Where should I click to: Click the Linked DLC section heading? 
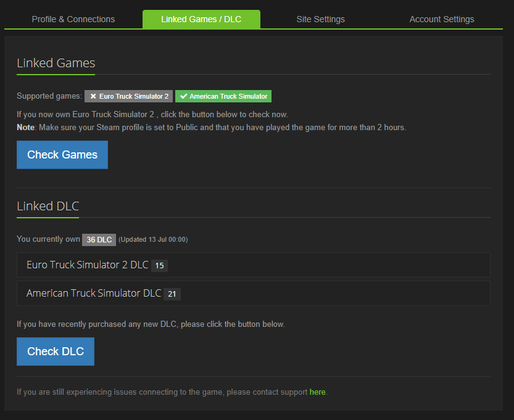(x=48, y=206)
